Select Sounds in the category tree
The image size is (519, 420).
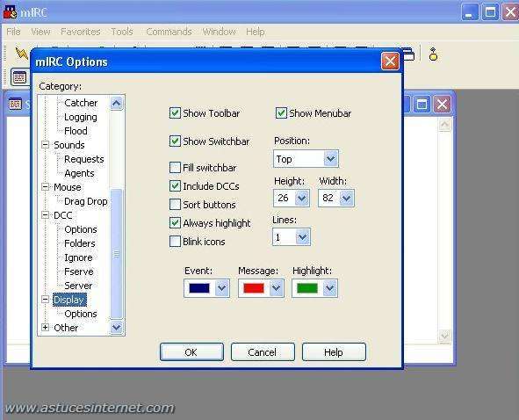(x=69, y=145)
